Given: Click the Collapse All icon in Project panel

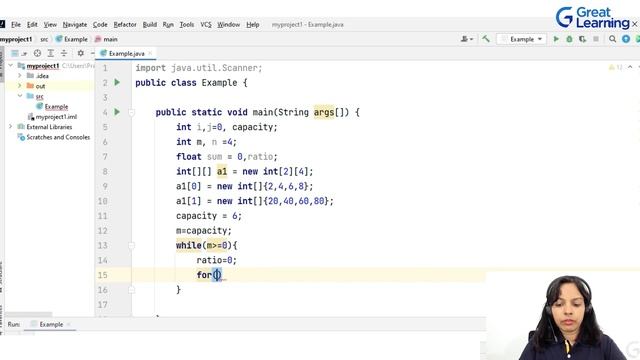Looking at the screenshot, I should pyautogui.click(x=64, y=53).
